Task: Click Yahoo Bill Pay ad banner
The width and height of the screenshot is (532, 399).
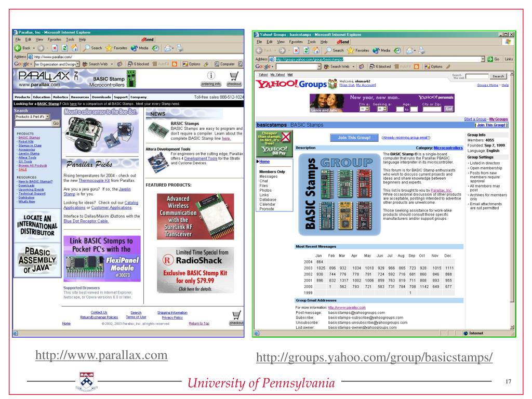Action: point(274,143)
